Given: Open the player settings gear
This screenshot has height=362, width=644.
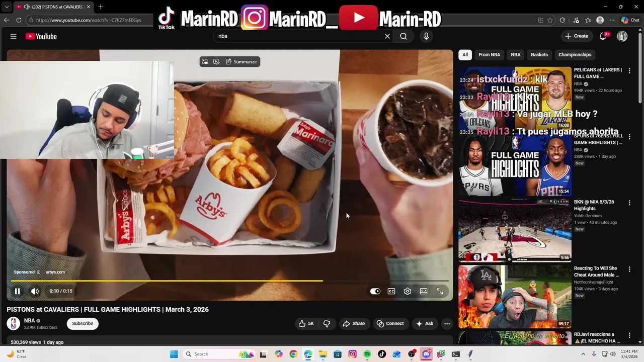Looking at the screenshot, I should tap(408, 291).
